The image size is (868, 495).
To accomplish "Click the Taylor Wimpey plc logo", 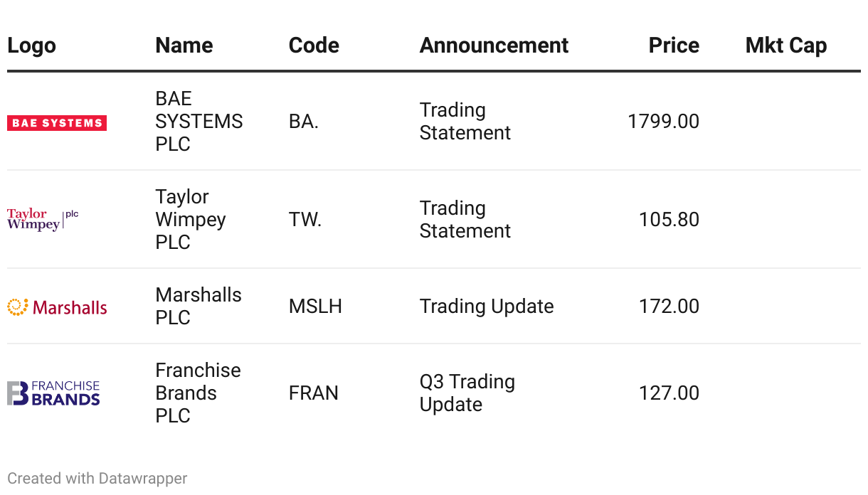I will click(x=43, y=219).
